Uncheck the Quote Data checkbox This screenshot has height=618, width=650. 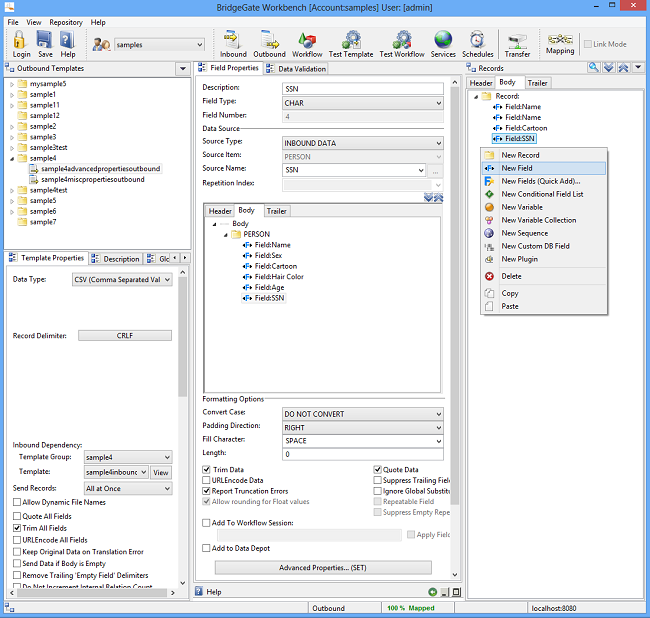[x=377, y=469]
